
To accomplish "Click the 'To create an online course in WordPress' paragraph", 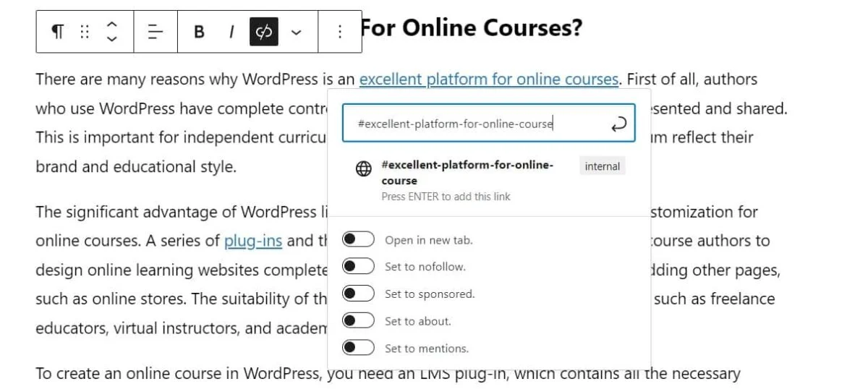I will tap(388, 374).
